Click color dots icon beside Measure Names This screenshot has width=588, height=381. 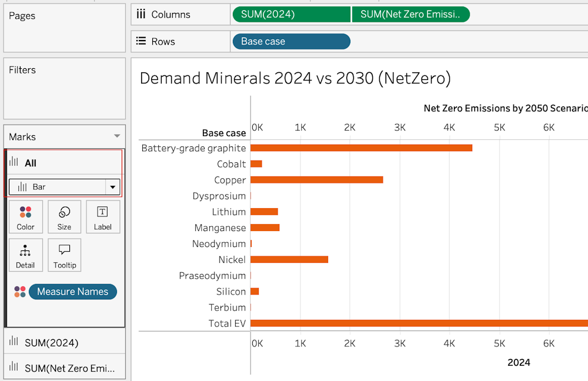(x=20, y=292)
